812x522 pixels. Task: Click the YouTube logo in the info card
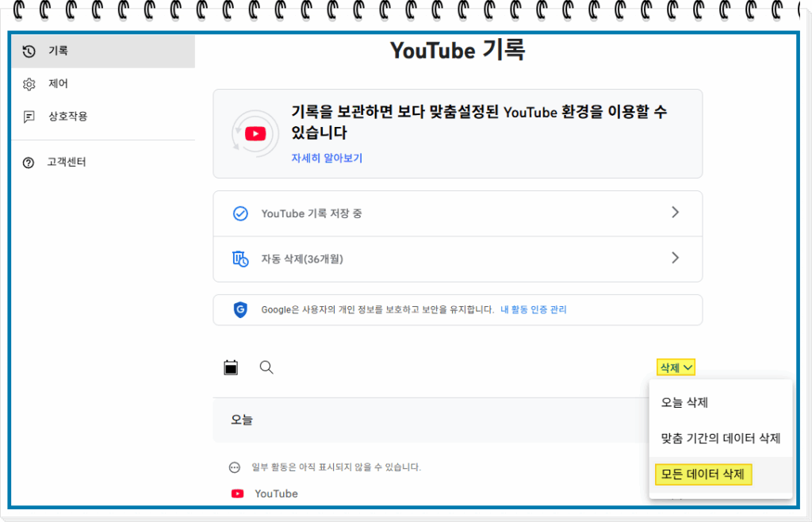point(255,133)
